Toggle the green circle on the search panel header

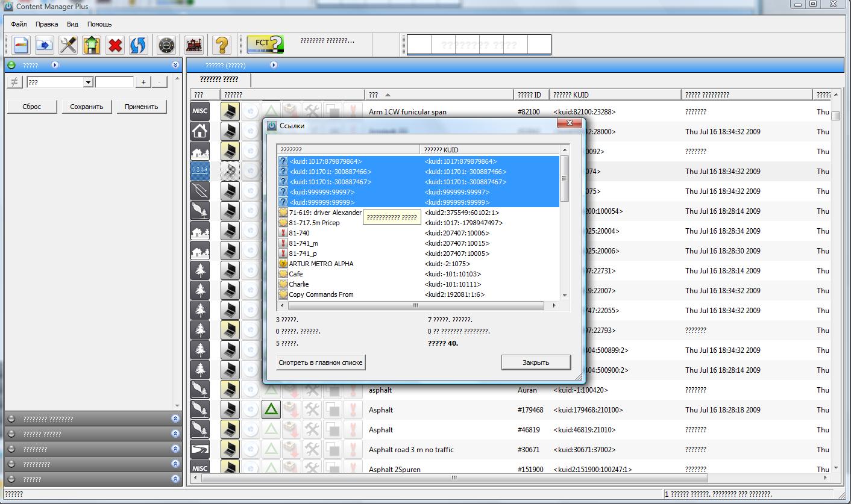(11, 65)
